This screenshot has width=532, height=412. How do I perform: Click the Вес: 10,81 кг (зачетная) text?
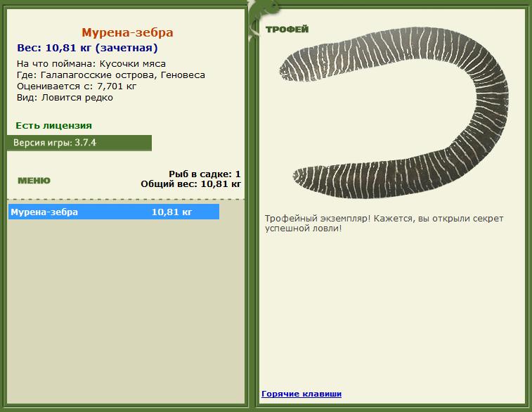coord(87,48)
